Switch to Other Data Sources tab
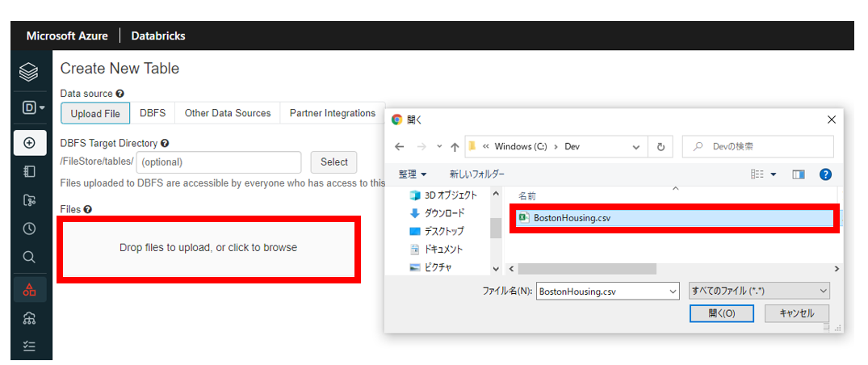Screen dimensions: 868x365 [x=228, y=113]
